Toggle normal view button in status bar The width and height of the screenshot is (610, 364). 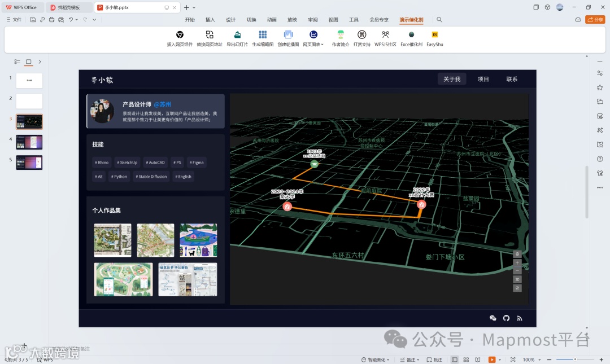point(455,359)
